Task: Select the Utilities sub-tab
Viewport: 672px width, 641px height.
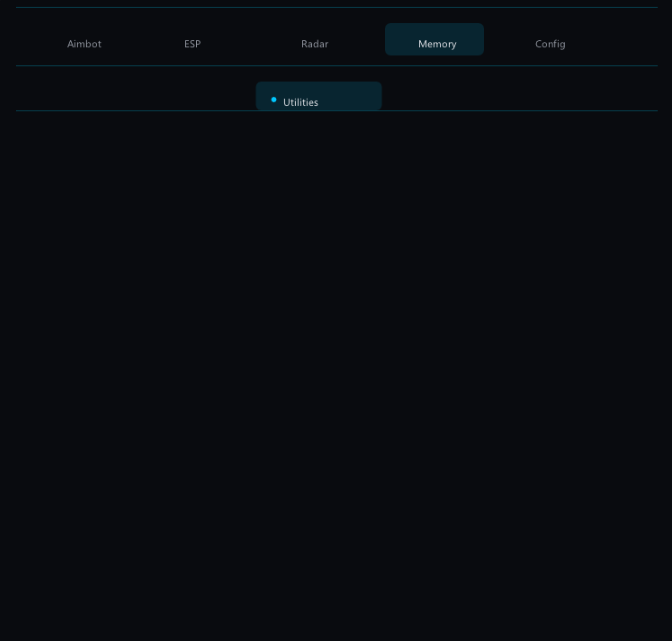Action: click(318, 98)
